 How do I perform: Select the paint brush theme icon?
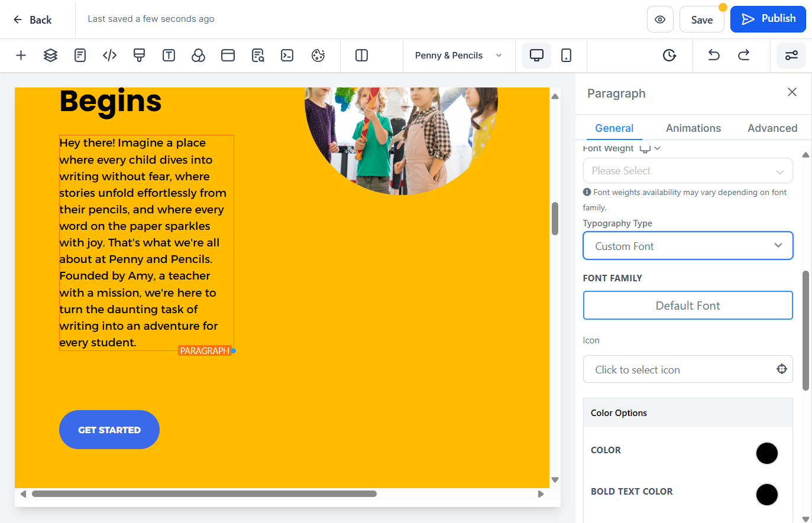(x=139, y=56)
